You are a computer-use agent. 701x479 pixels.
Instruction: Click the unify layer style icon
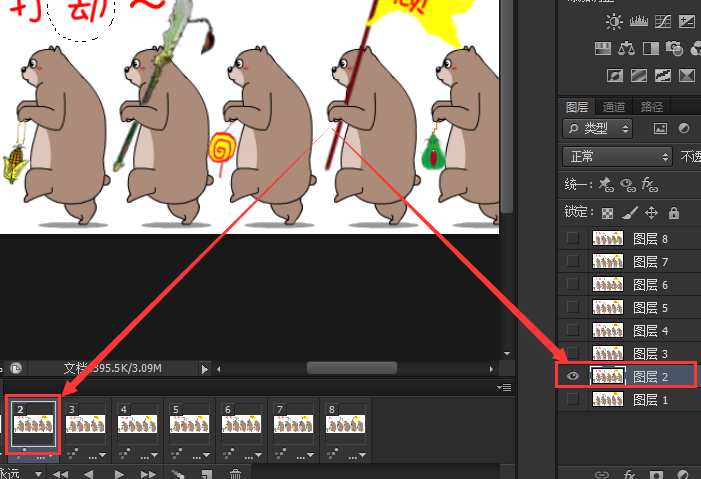point(650,184)
